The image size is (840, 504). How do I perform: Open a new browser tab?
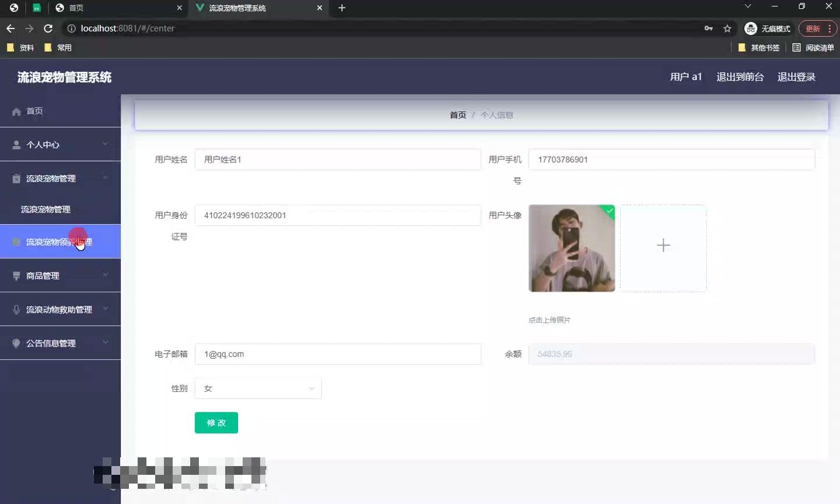coord(342,8)
